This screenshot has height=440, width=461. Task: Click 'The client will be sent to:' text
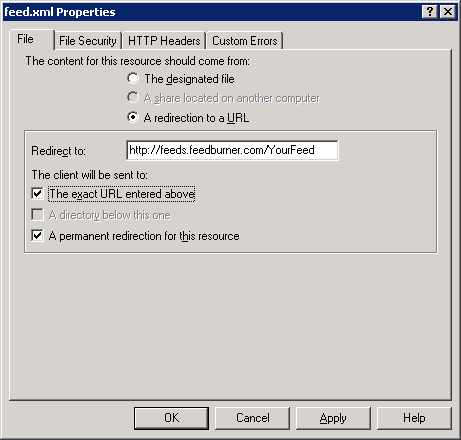click(90, 175)
